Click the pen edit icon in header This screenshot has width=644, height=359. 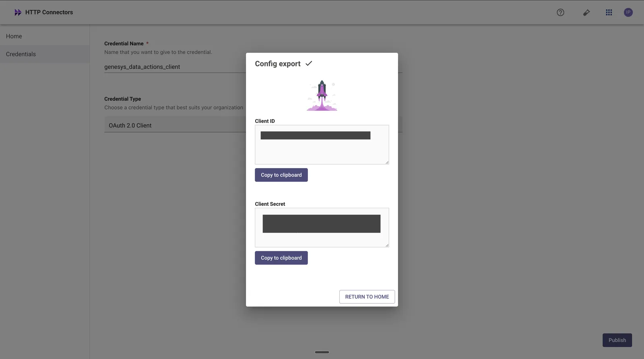586,12
